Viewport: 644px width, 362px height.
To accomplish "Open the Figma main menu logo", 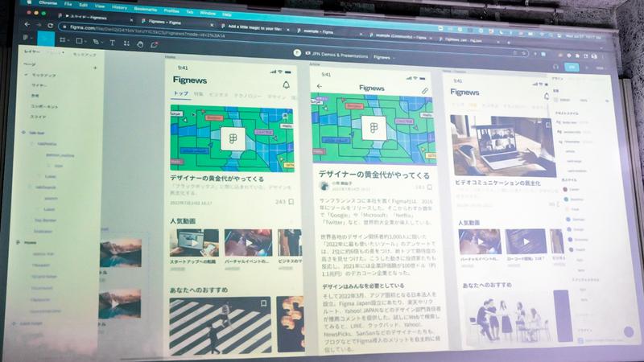I will 27,37.
